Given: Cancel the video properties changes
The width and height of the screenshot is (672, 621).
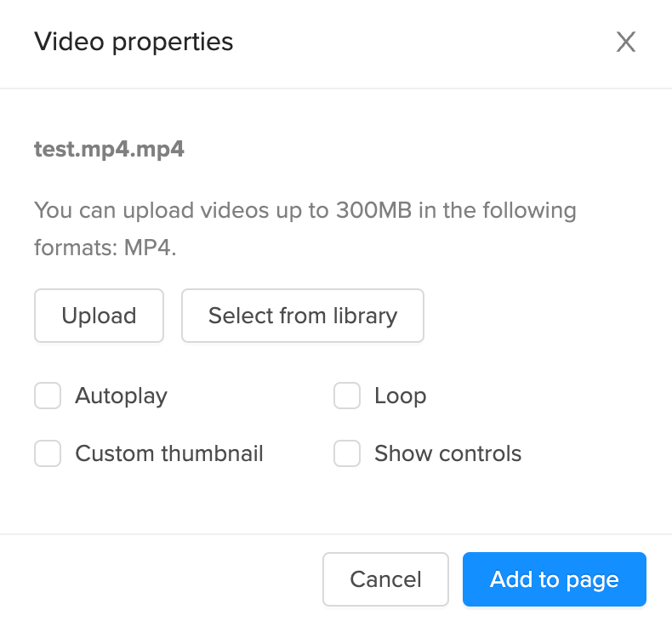Looking at the screenshot, I should tap(385, 579).
